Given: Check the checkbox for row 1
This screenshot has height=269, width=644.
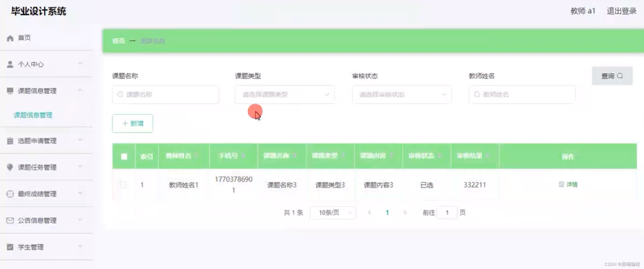Looking at the screenshot, I should 123,185.
